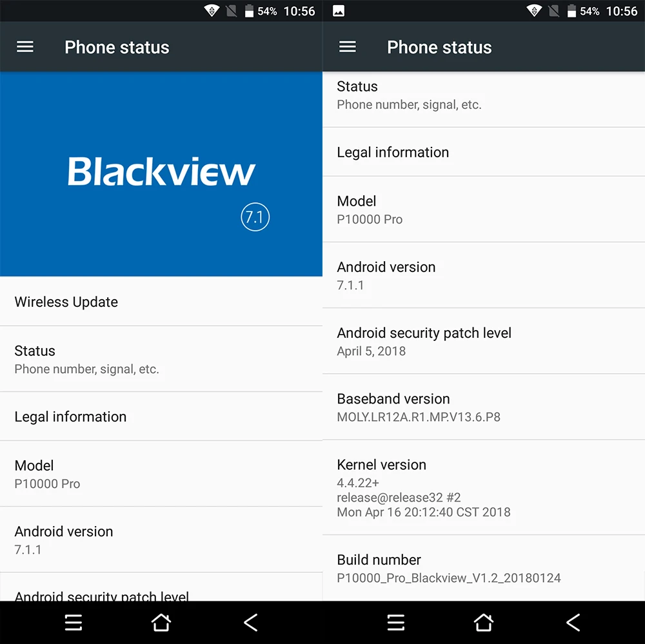The image size is (645, 644).
Task: Tap 'Mon Apr 16 20:12:40 CST 2018' text
Action: pos(424,512)
